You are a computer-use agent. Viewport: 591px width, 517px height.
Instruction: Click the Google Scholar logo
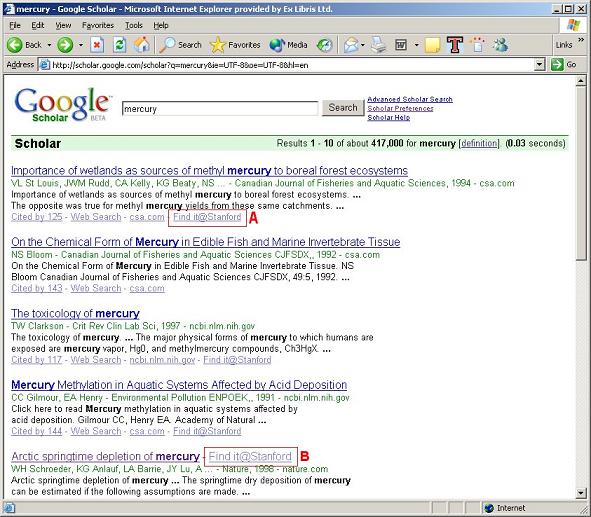point(63,104)
